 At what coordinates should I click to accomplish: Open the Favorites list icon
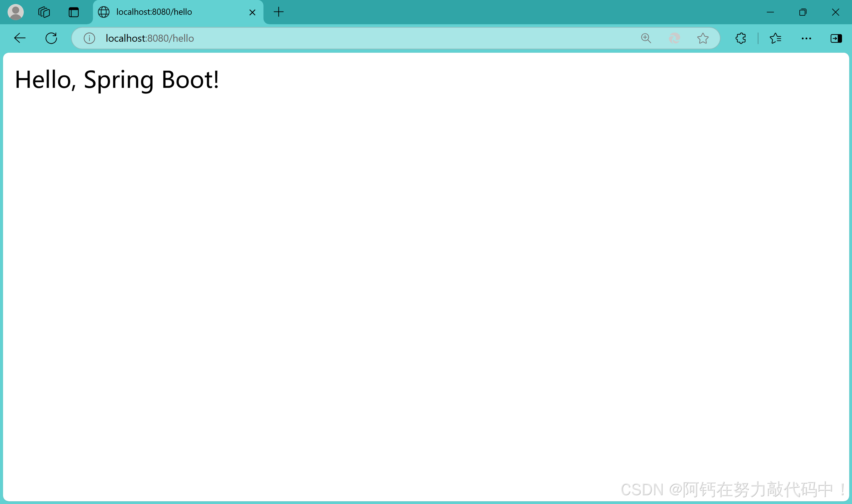coord(776,38)
